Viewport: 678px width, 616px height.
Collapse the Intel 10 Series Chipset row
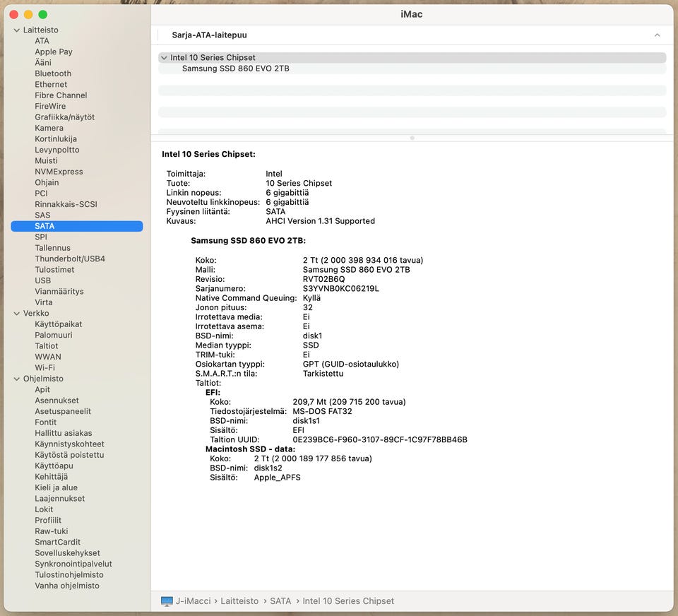(x=164, y=57)
